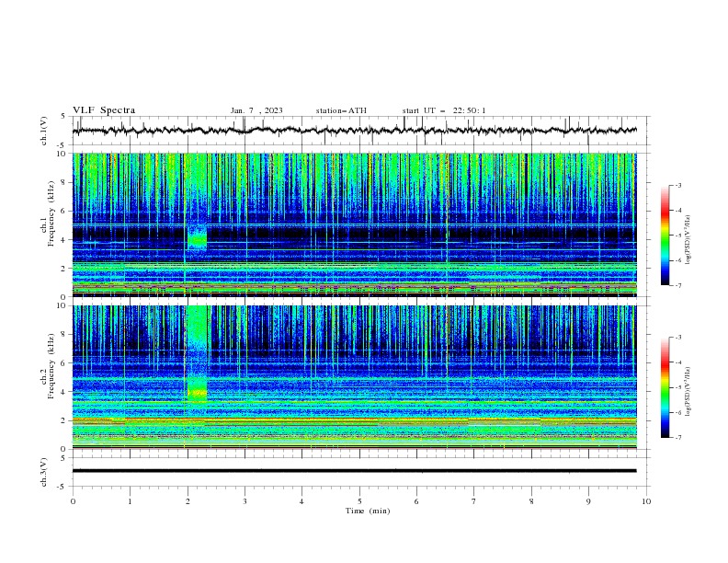Click the 'VLF Spectra' title text
728x563 pixels.
coord(104,110)
